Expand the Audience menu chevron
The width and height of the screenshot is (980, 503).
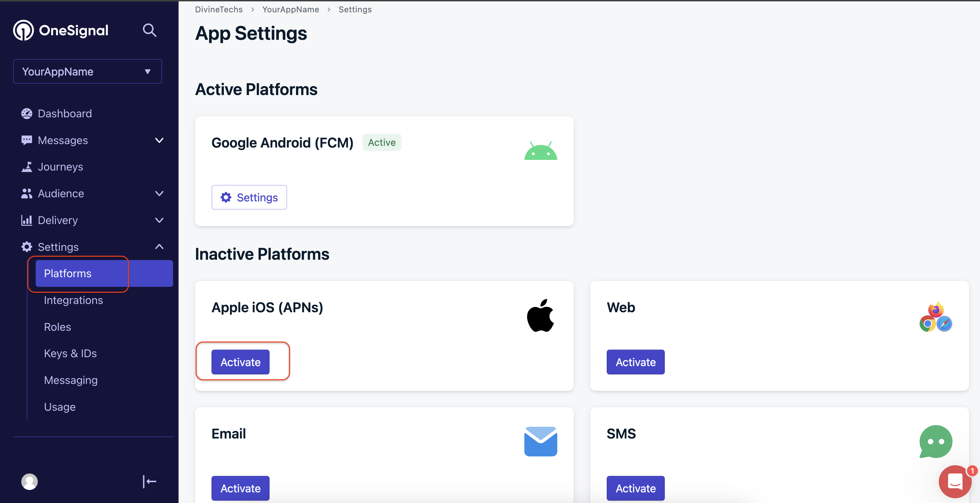[x=159, y=194]
